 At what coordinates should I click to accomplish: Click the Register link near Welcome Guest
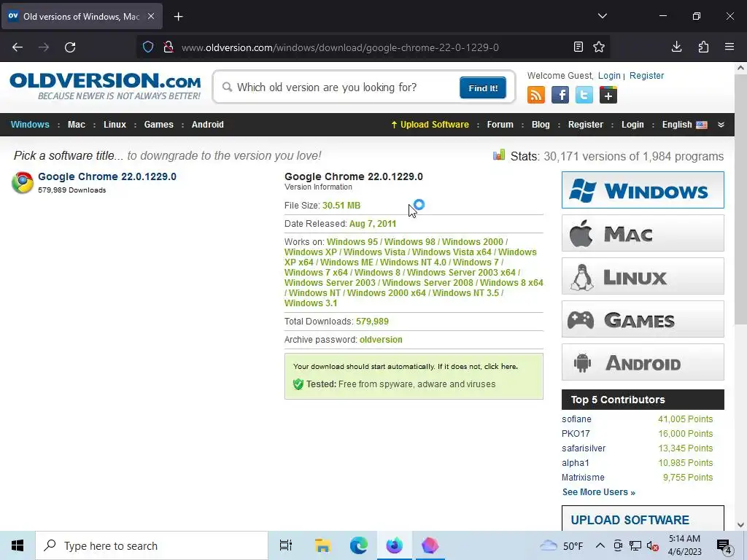click(646, 76)
